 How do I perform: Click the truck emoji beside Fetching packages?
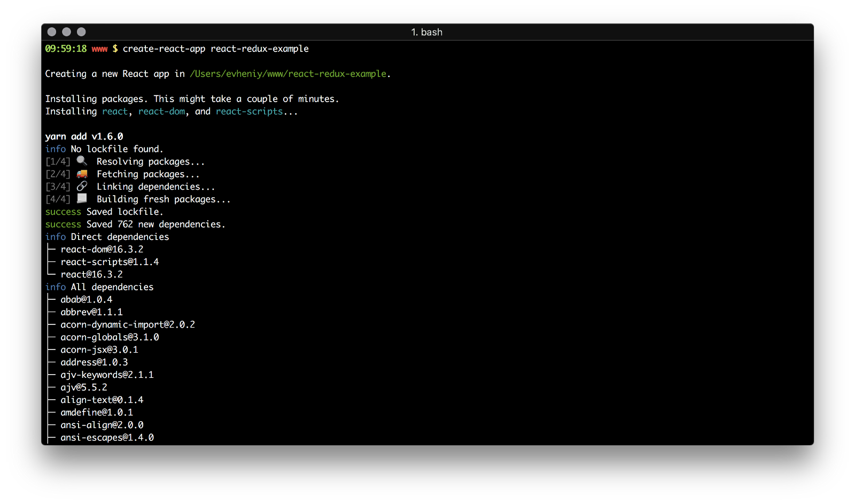[82, 174]
